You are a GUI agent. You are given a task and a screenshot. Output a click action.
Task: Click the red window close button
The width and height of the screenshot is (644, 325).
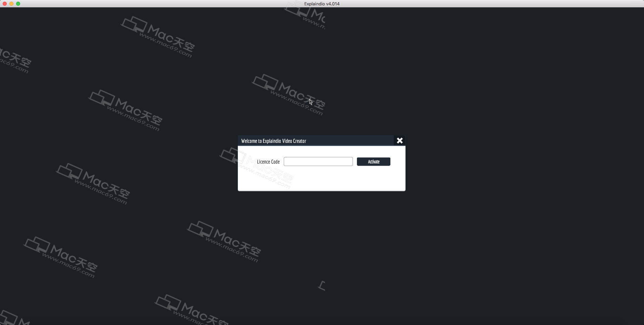5,4
